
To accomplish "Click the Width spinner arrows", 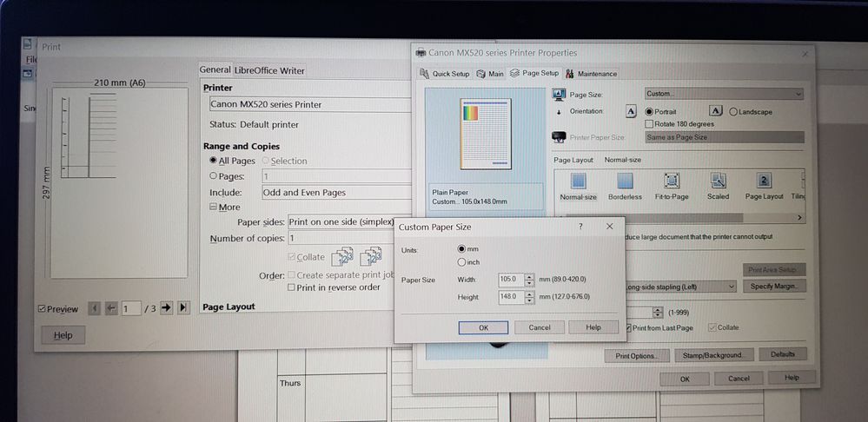I will point(530,280).
